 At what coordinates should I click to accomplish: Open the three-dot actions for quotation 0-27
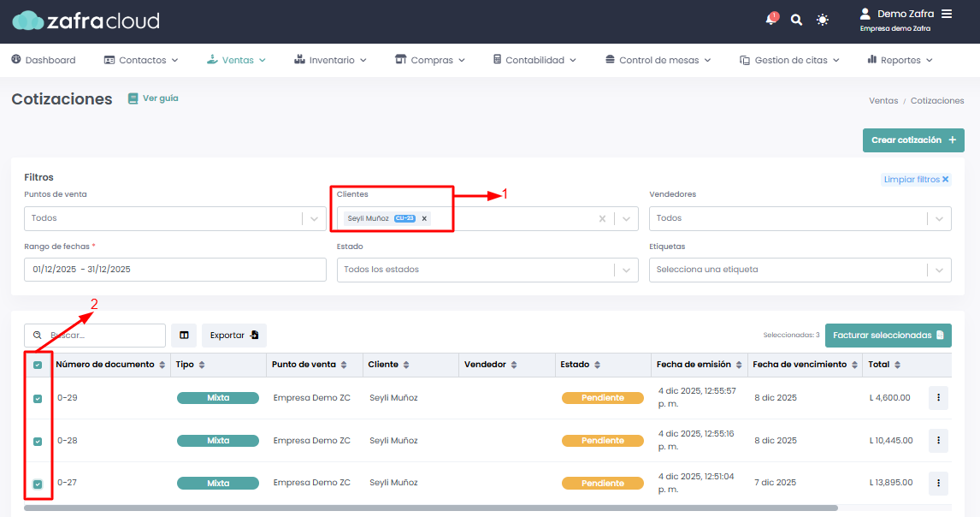938,484
